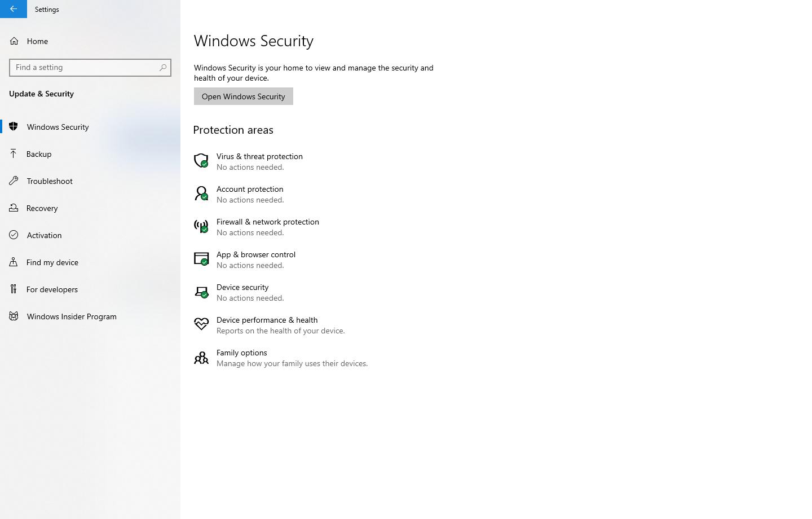Click the Recovery icon in sidebar
This screenshot has height=519, width=812.
[14, 208]
